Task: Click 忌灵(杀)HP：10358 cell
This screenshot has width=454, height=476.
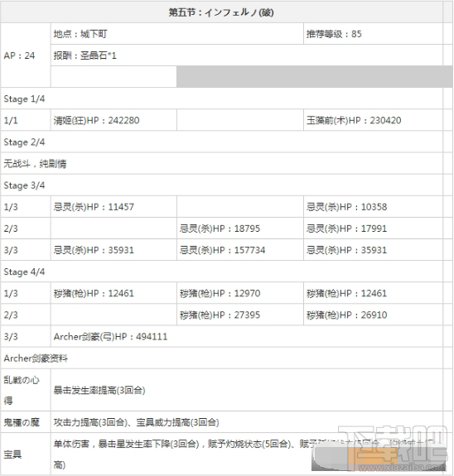Action: click(373, 207)
